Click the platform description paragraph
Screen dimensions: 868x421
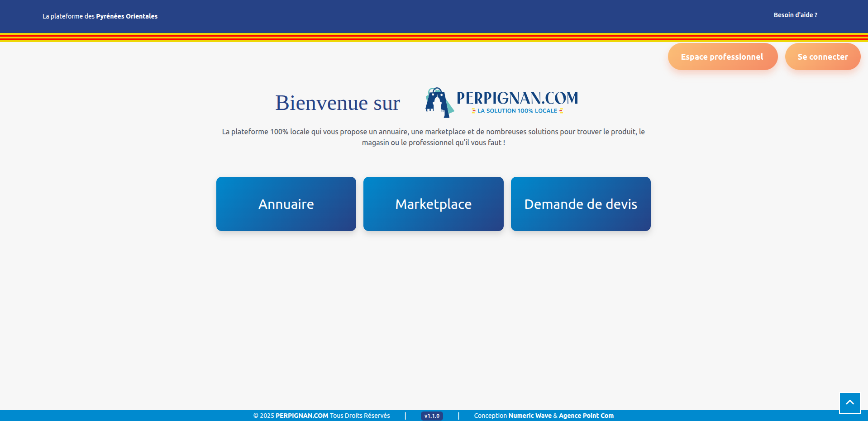pos(433,137)
